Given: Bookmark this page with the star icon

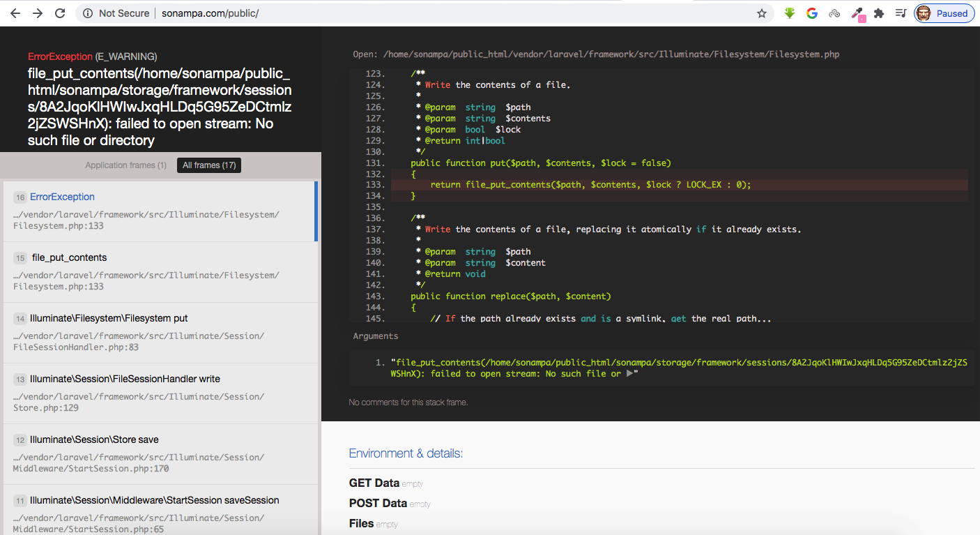Looking at the screenshot, I should coord(761,13).
